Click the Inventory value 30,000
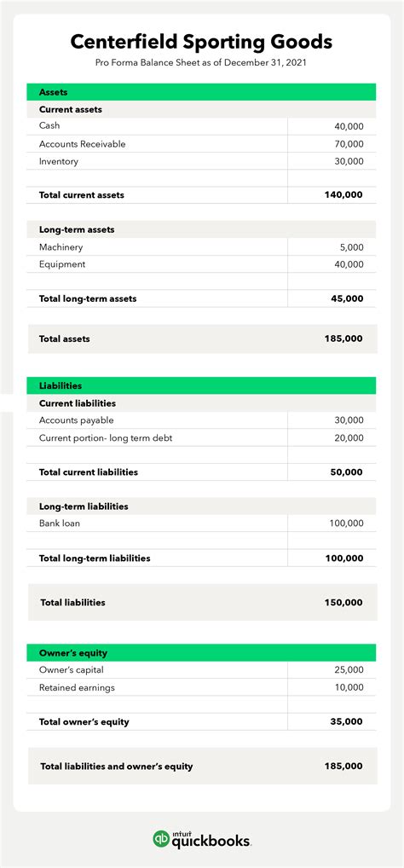The image size is (404, 868). (x=349, y=162)
